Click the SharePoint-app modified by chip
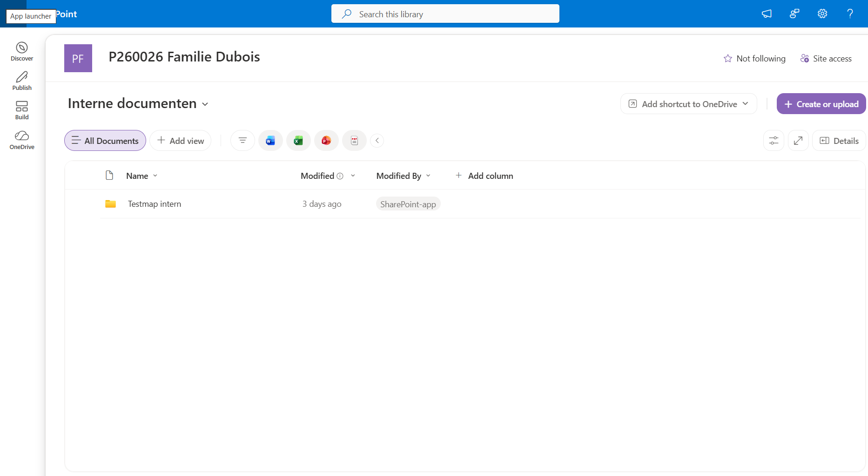The image size is (868, 476). tap(408, 204)
